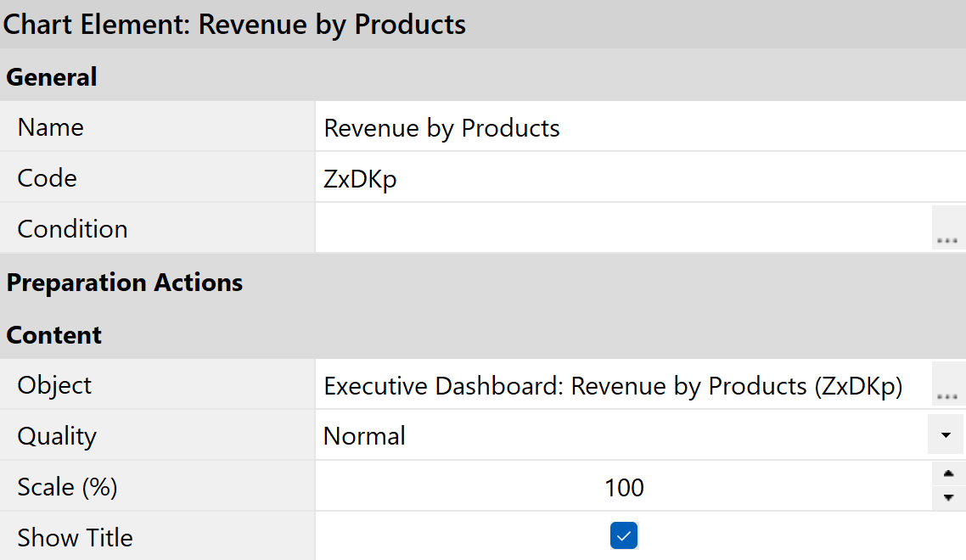The width and height of the screenshot is (966, 560).
Task: Open the Condition ellipsis editor button
Action: [947, 229]
